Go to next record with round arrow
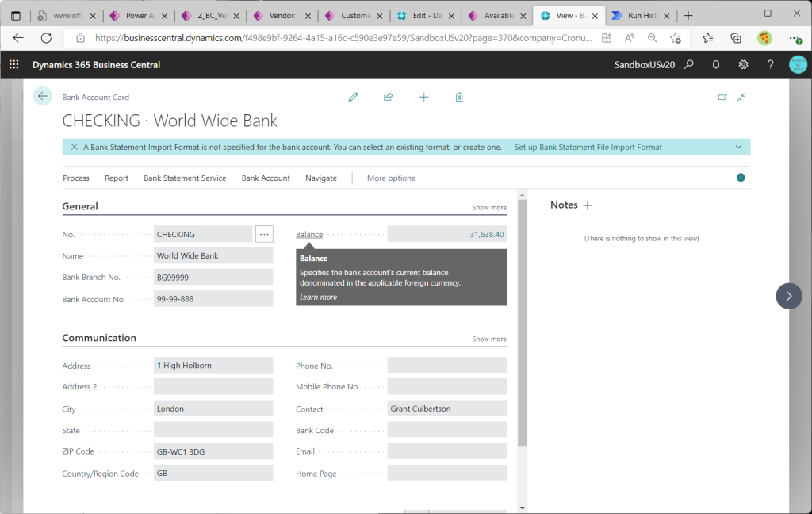Screen dimensions: 812x514 [789, 296]
